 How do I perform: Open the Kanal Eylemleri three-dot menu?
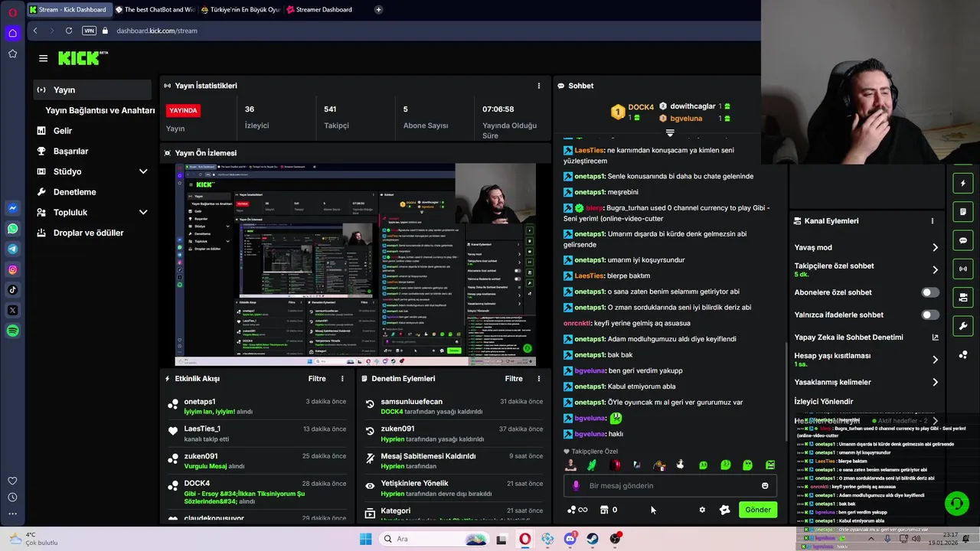932,221
